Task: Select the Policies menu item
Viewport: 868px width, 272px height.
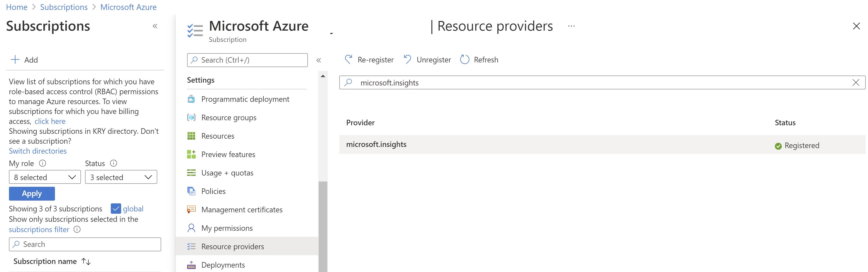Action: click(x=213, y=191)
